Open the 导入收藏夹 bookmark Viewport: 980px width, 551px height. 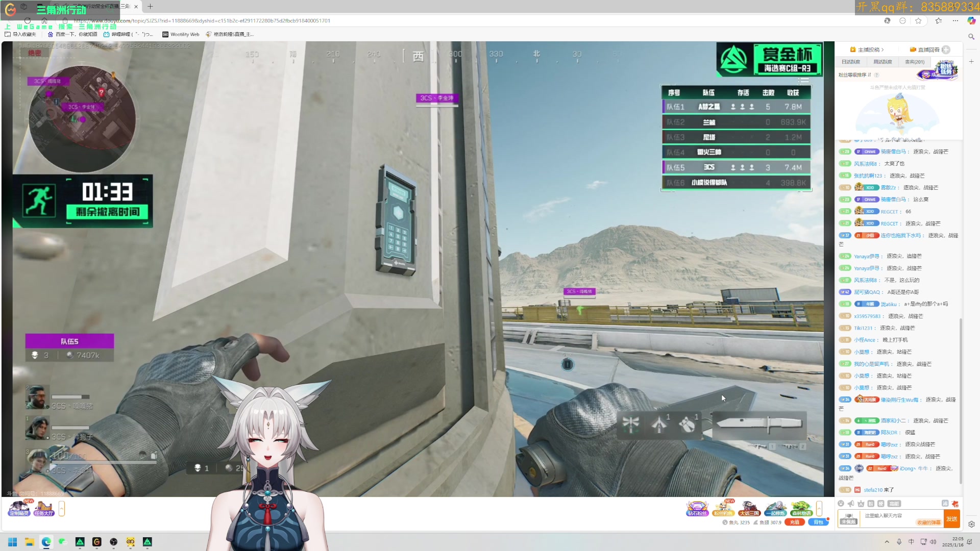click(x=20, y=34)
